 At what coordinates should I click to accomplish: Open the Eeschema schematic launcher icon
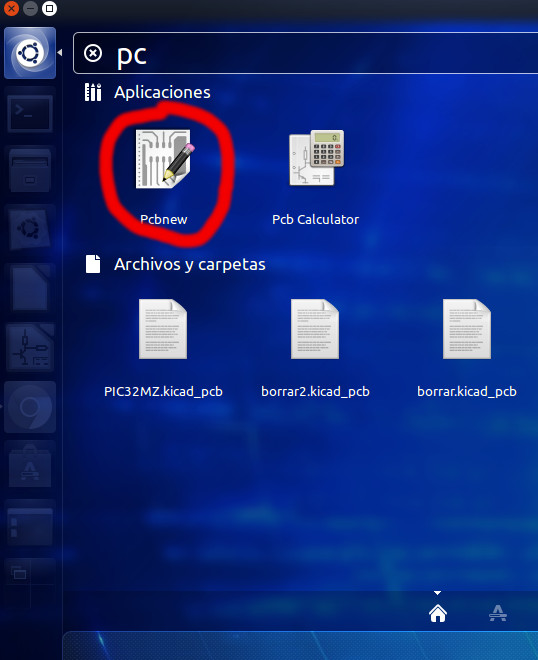(30, 348)
